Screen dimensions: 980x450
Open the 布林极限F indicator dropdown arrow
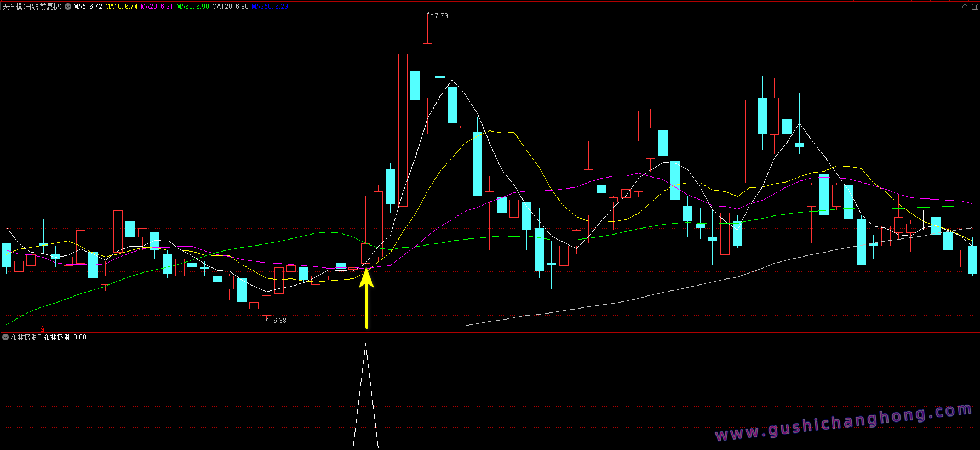tap(5, 338)
